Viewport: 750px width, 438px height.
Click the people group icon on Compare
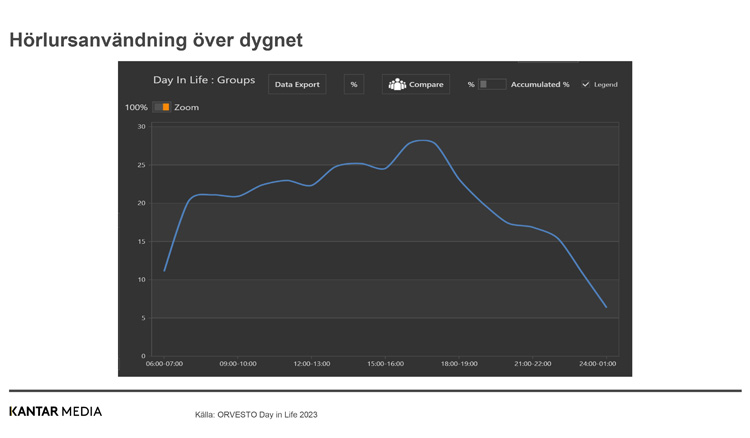pyautogui.click(x=397, y=85)
